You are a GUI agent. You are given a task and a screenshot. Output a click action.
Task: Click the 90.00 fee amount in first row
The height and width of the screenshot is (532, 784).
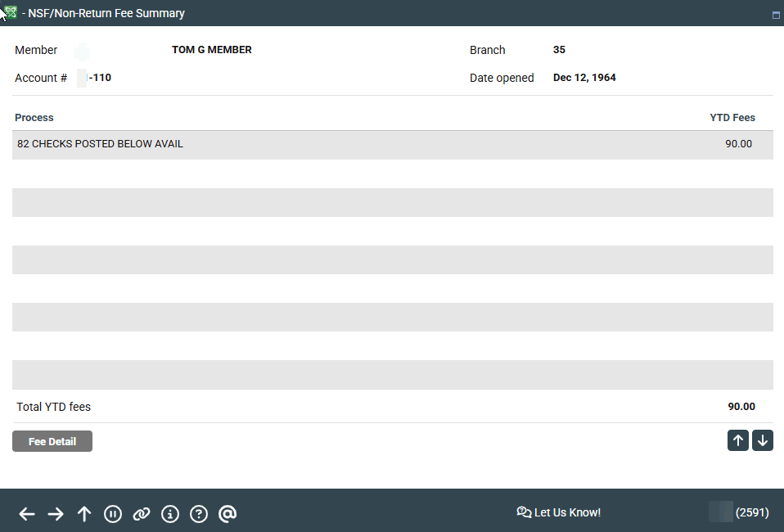tap(738, 144)
